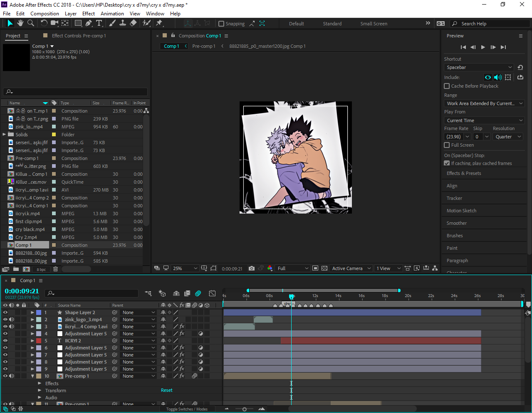Select the Roto Brush tool
The height and width of the screenshot is (413, 532).
click(x=146, y=23)
